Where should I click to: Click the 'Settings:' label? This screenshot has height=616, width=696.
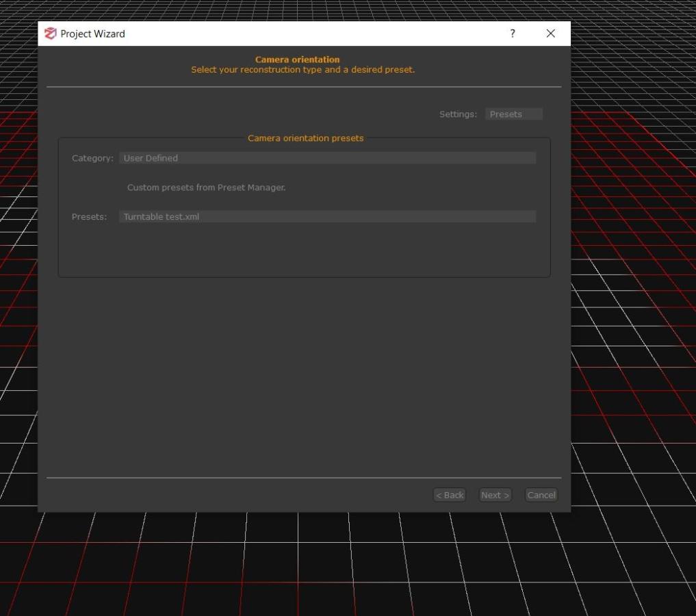[458, 114]
